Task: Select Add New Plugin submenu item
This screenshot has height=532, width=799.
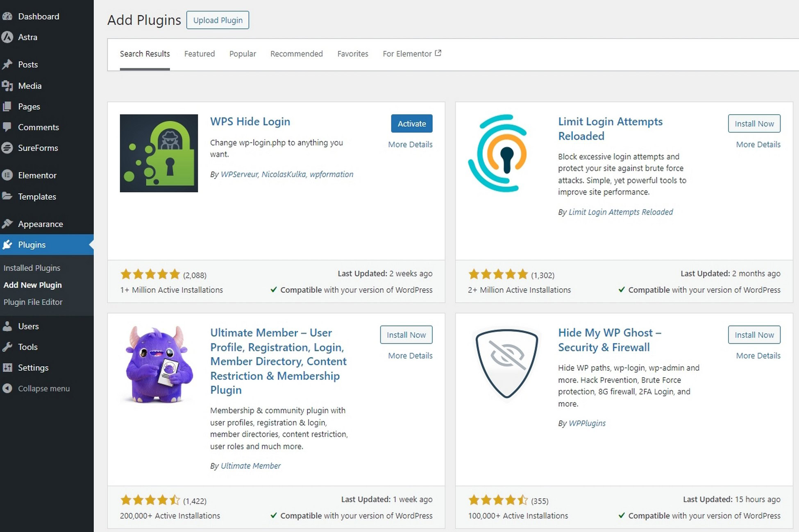Action: (x=33, y=285)
